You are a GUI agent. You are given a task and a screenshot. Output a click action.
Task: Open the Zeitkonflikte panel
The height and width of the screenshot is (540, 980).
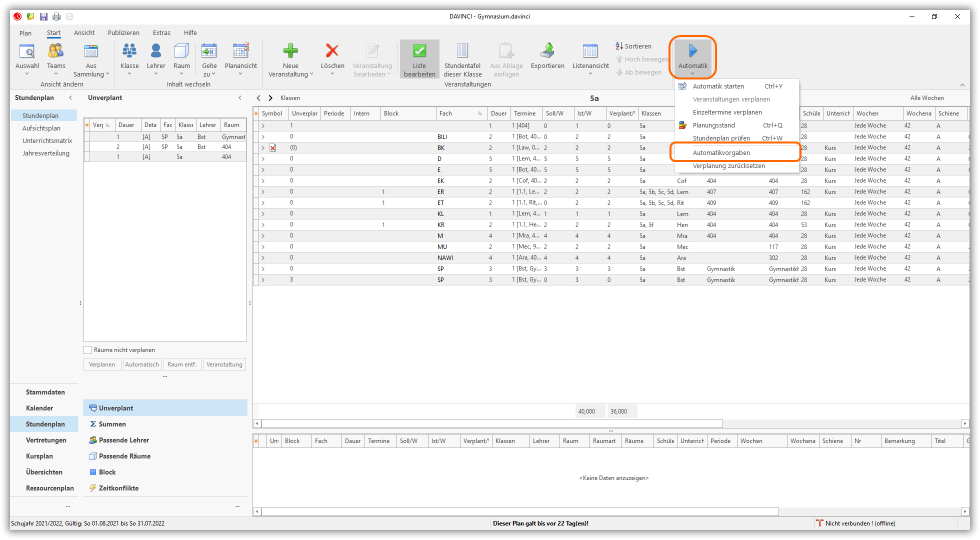118,488
